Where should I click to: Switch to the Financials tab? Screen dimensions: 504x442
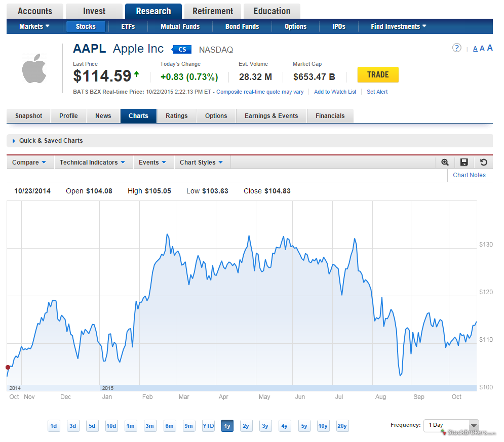(x=330, y=116)
